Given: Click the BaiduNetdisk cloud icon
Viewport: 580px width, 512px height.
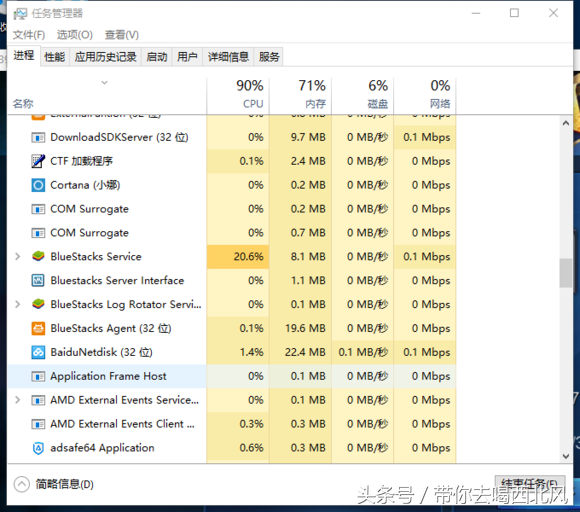Looking at the screenshot, I should click(38, 352).
